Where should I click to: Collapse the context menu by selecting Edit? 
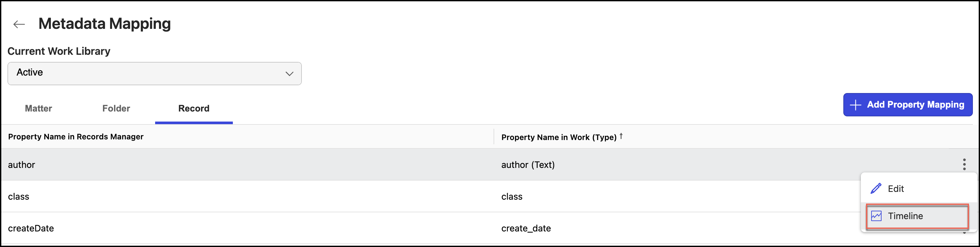pos(896,188)
